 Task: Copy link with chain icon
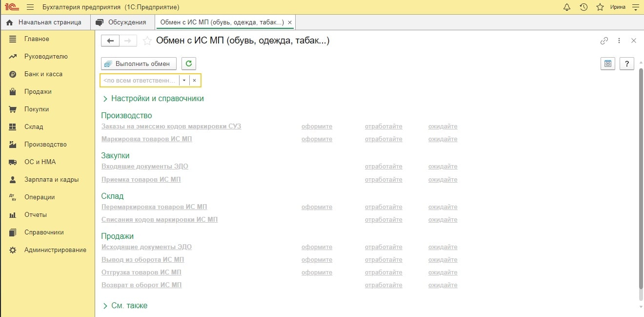[604, 41]
